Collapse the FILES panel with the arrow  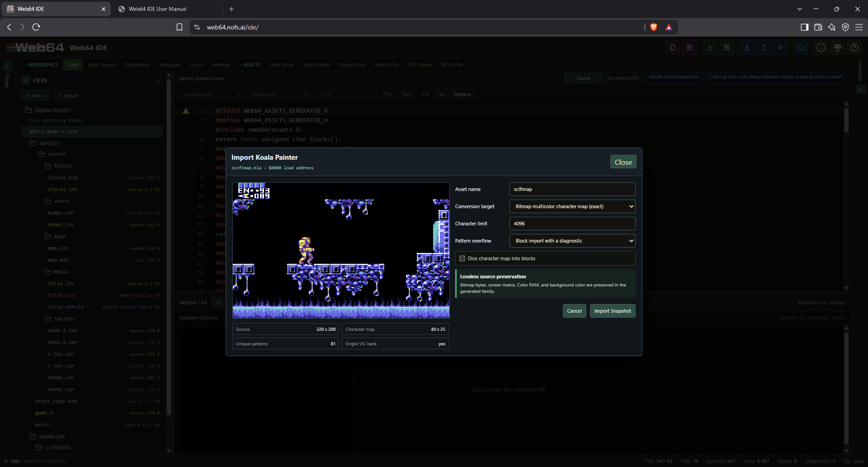(26, 81)
